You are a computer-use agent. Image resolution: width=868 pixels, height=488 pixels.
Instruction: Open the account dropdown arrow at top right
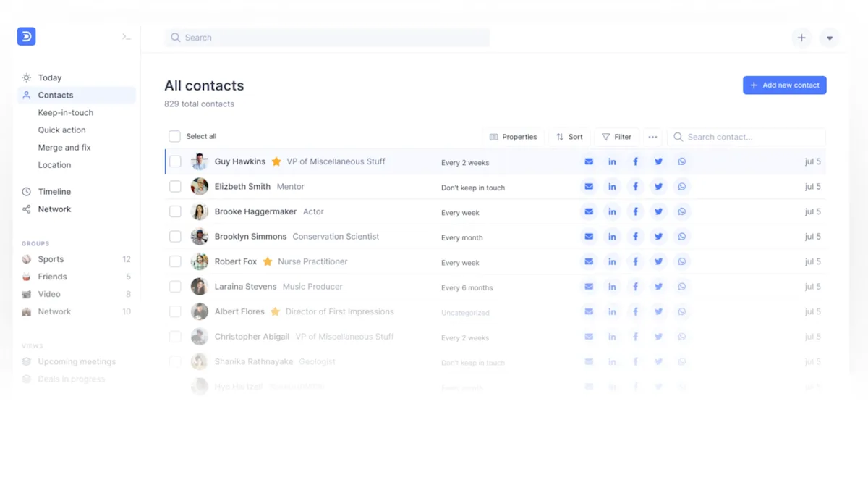coord(830,38)
